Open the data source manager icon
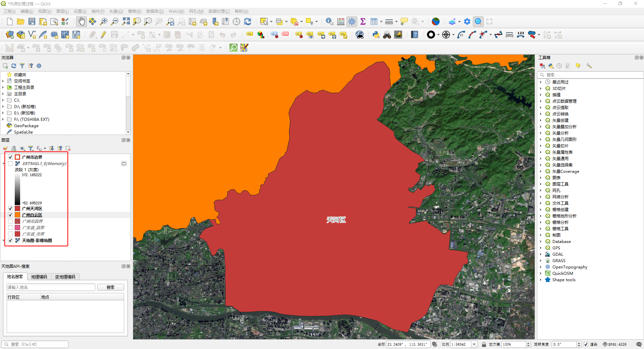This screenshot has height=349, width=644. click(x=10, y=35)
